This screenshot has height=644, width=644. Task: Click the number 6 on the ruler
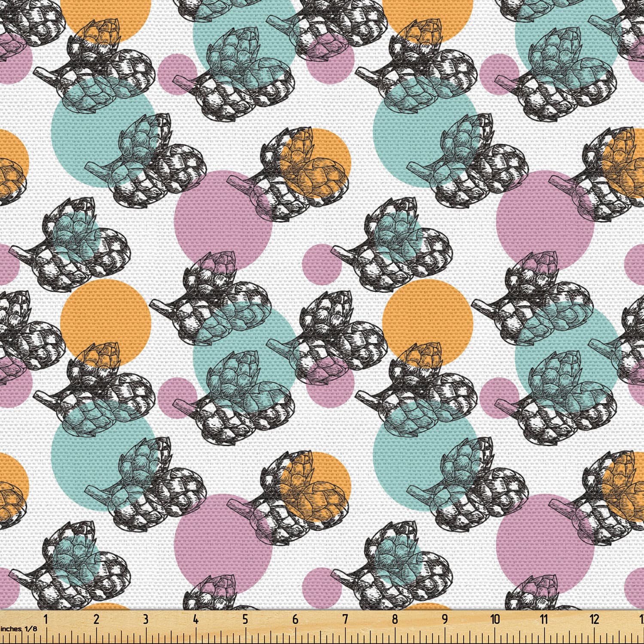pyautogui.click(x=295, y=619)
